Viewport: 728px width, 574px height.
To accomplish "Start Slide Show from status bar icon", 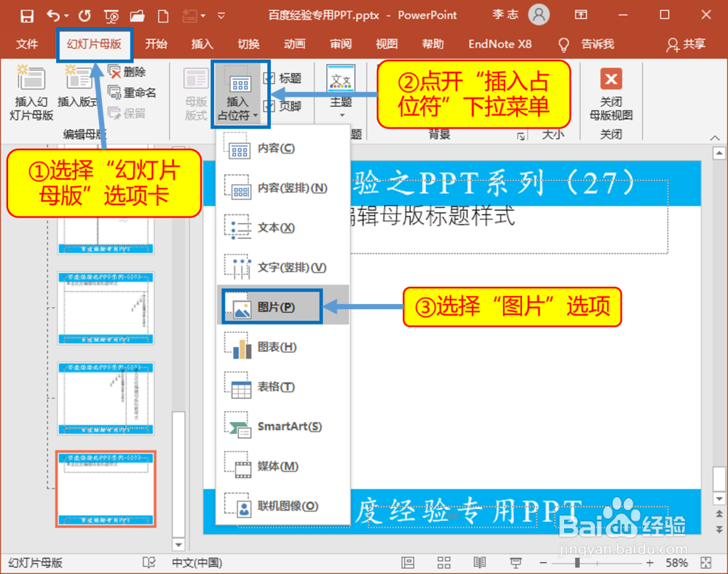I will pyautogui.click(x=515, y=563).
